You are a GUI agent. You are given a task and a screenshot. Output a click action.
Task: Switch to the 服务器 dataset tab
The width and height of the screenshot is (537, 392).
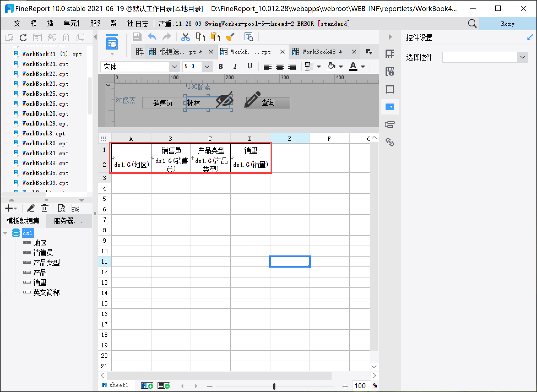[x=68, y=221]
